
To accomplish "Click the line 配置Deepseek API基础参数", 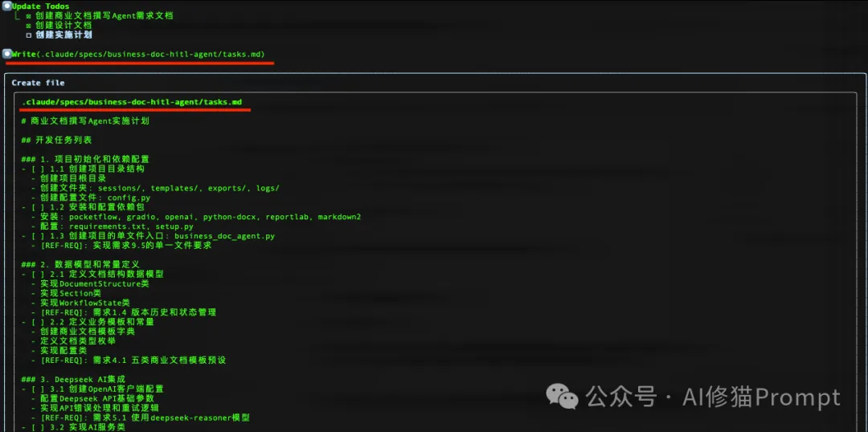I will (92, 398).
